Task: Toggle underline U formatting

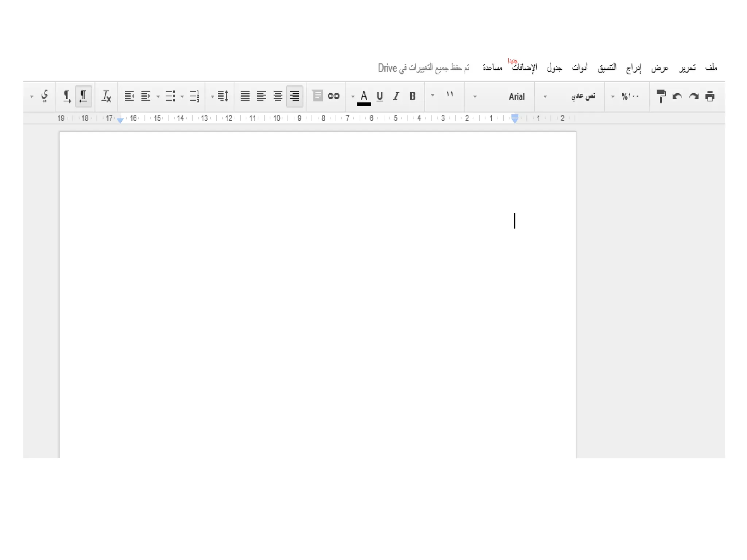Action: click(380, 96)
